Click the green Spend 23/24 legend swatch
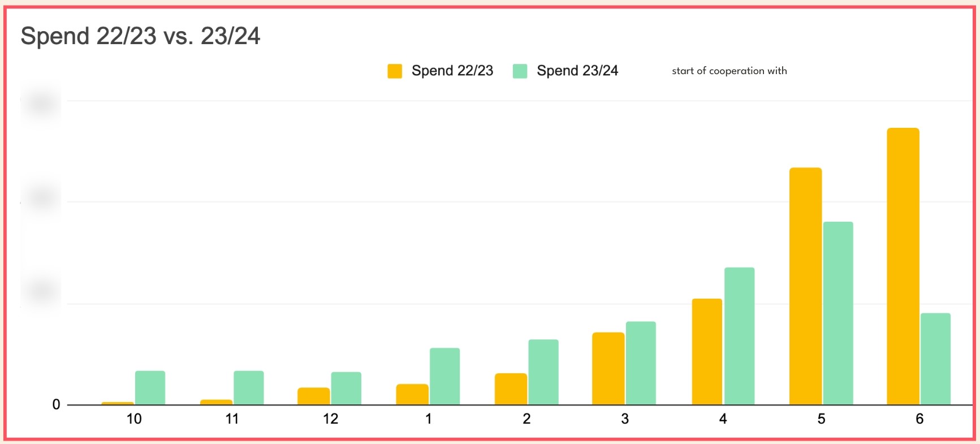The width and height of the screenshot is (980, 444). click(520, 71)
